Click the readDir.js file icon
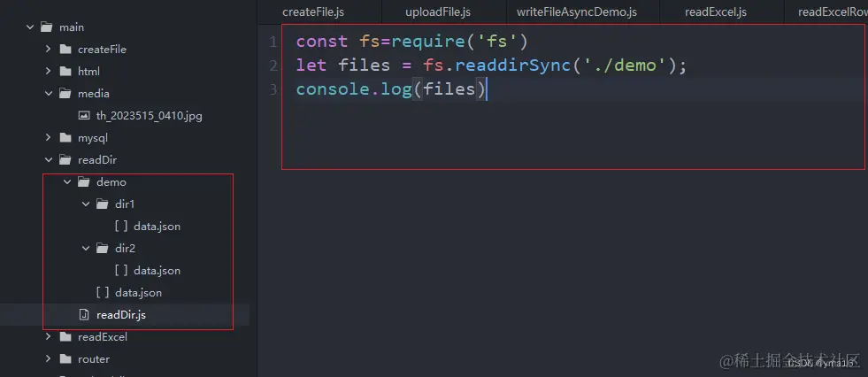The image size is (868, 377). (x=84, y=315)
